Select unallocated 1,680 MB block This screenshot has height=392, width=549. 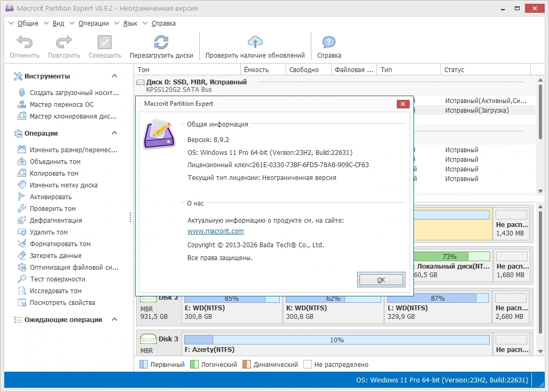(x=512, y=265)
